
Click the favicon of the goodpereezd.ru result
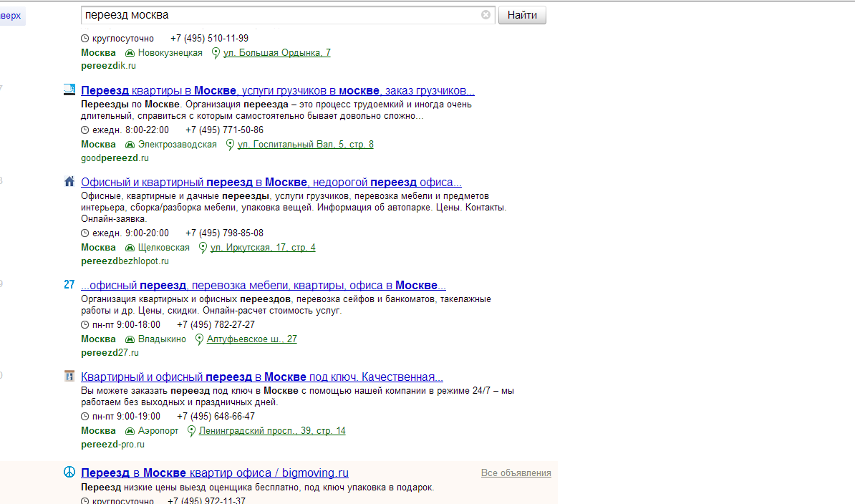point(69,90)
